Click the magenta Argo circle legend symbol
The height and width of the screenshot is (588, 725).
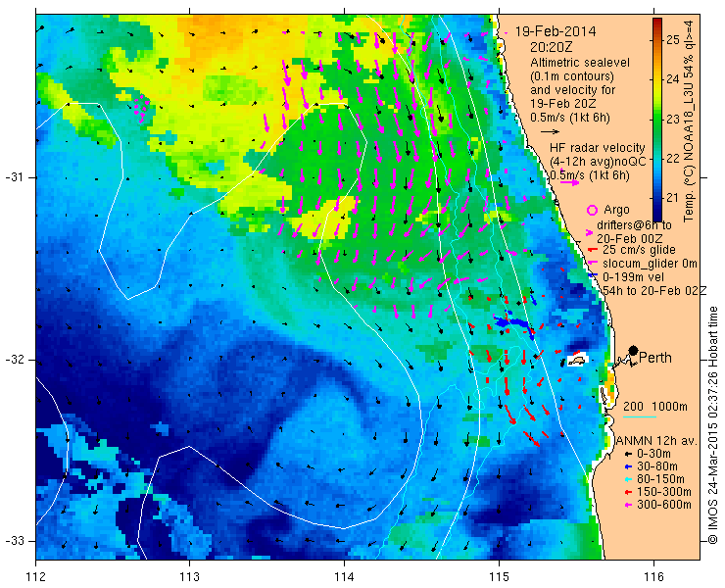592,210
